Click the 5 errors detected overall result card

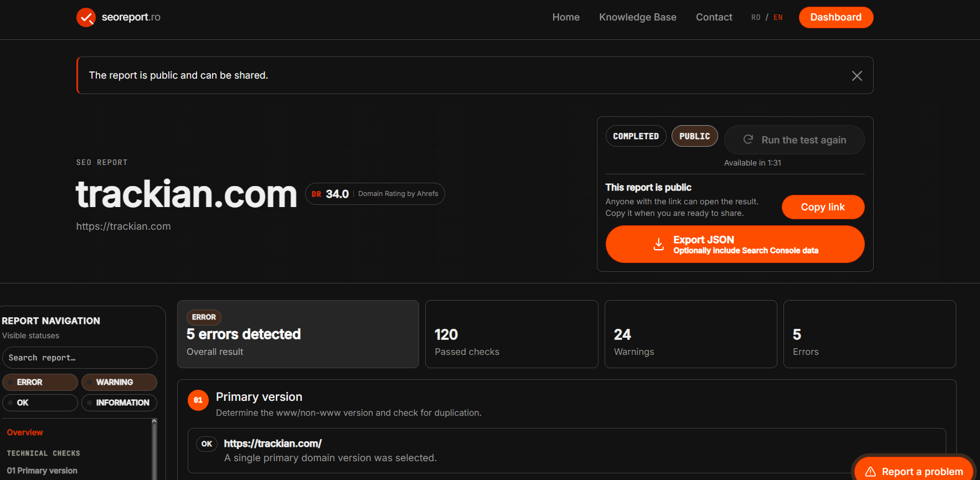298,334
